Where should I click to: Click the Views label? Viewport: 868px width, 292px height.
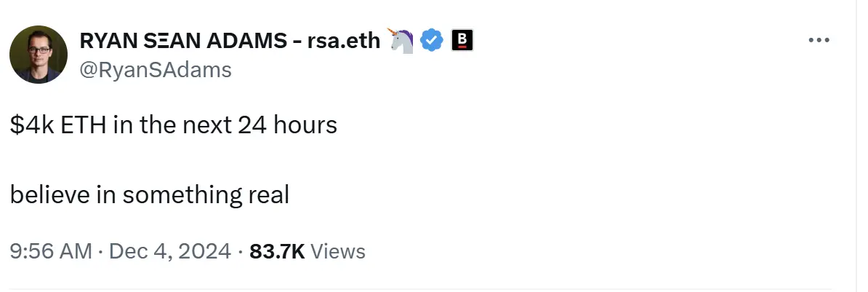tap(338, 252)
